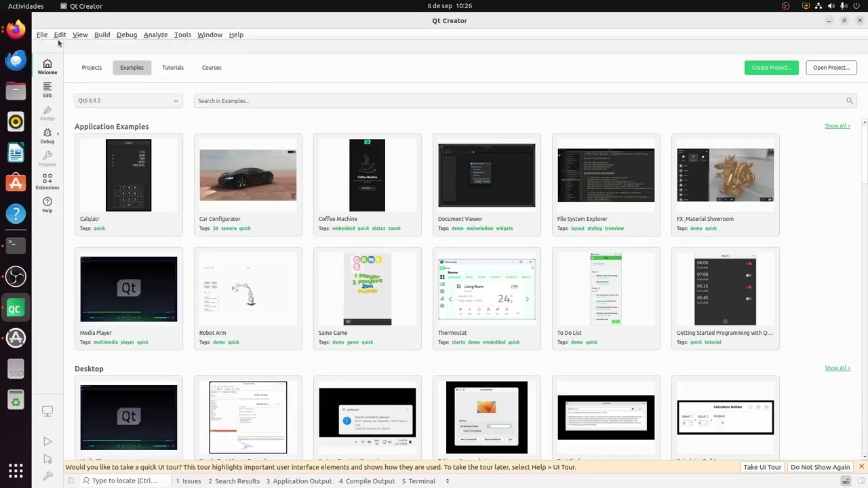The width and height of the screenshot is (868, 488).
Task: Open the Tools menu
Action: (182, 35)
